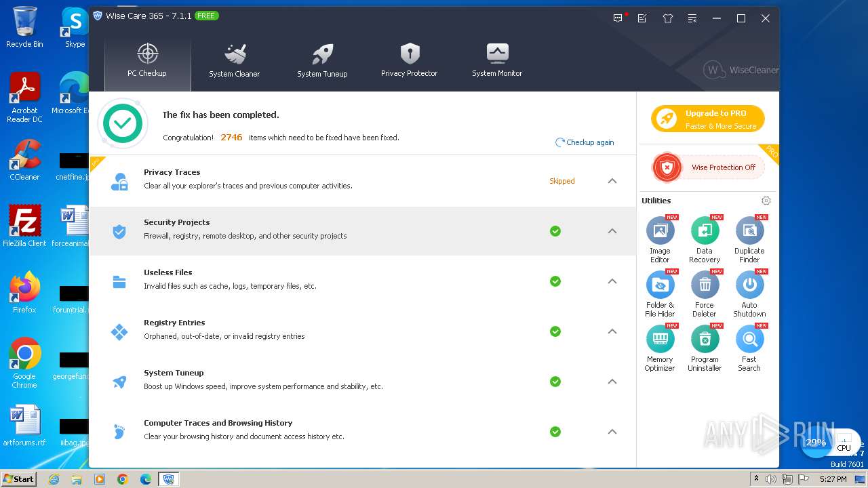Click the Wise Protection shield icon

[667, 167]
